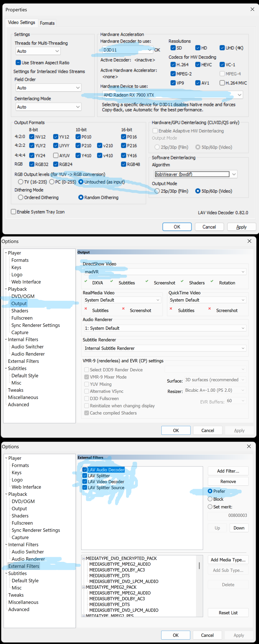Switch to the Formats tab in Properties

pyautogui.click(x=47, y=23)
